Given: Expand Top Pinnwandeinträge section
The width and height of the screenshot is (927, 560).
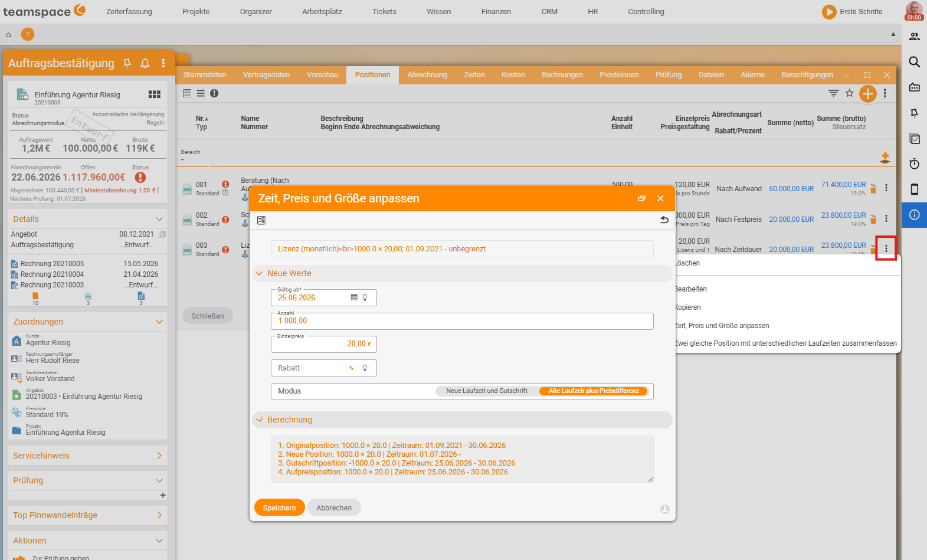Looking at the screenshot, I should [159, 515].
